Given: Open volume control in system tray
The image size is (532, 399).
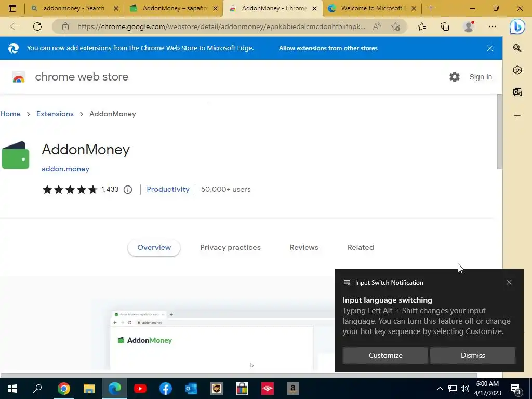Looking at the screenshot, I should 465,389.
